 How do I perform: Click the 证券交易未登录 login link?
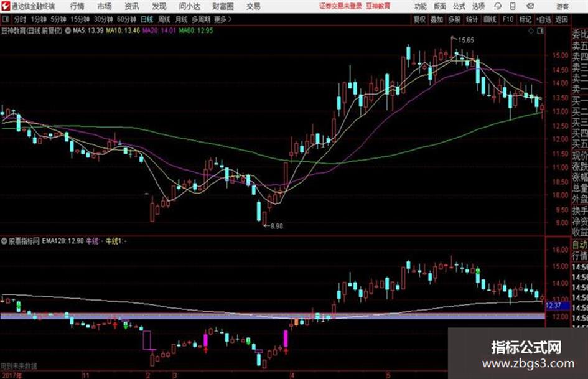[x=340, y=6]
